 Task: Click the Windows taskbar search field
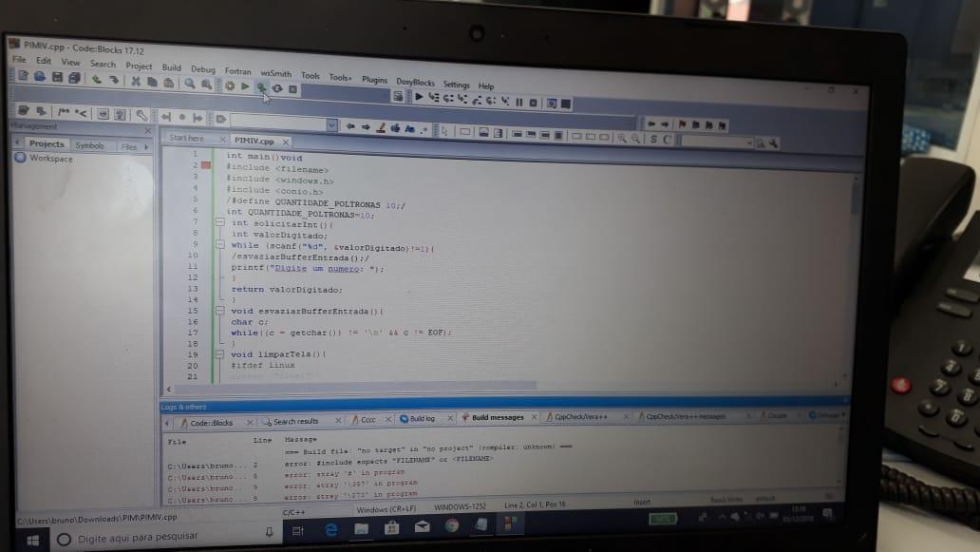tap(165, 537)
